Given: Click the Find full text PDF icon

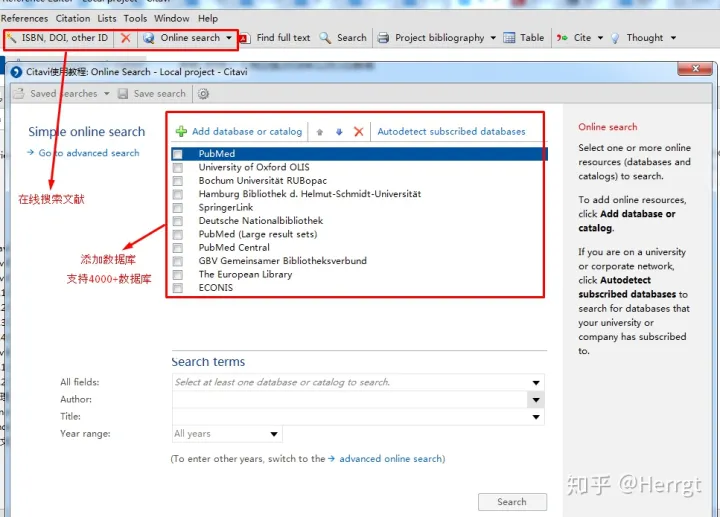Looking at the screenshot, I should coord(245,38).
